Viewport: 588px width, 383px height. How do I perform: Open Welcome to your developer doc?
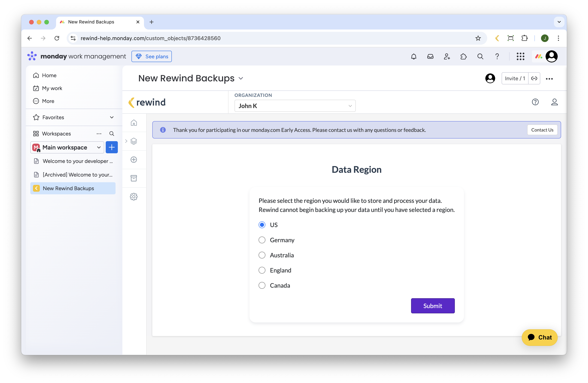click(73, 161)
